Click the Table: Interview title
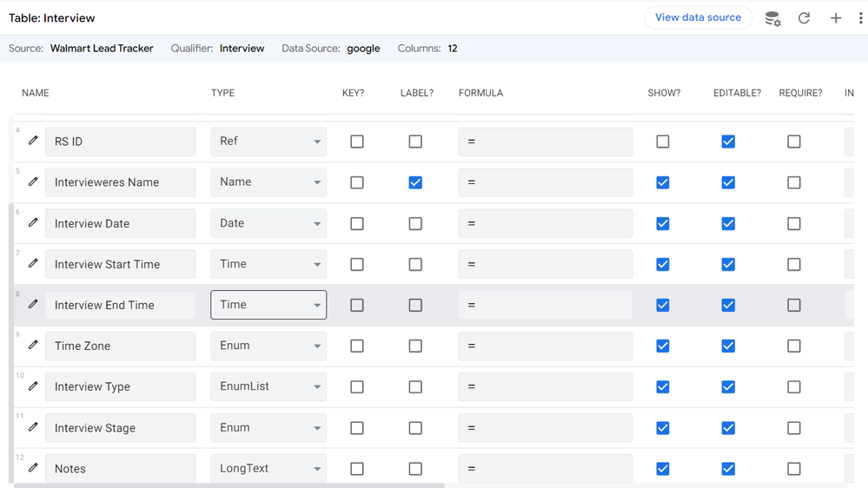 [51, 17]
